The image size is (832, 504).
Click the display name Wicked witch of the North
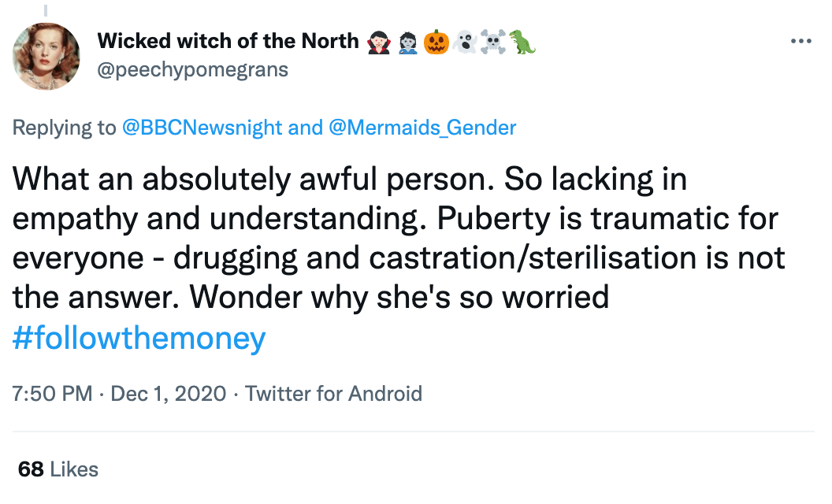click(228, 41)
